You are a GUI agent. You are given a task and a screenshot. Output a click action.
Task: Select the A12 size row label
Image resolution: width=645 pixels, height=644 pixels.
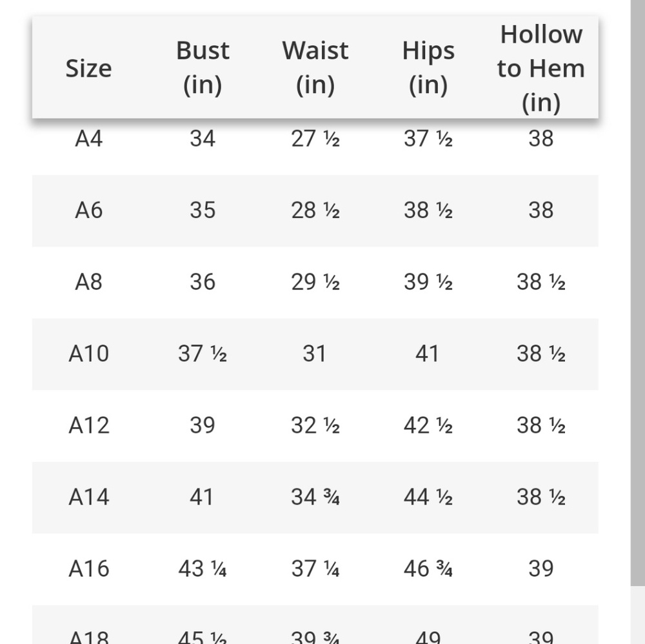(x=89, y=425)
